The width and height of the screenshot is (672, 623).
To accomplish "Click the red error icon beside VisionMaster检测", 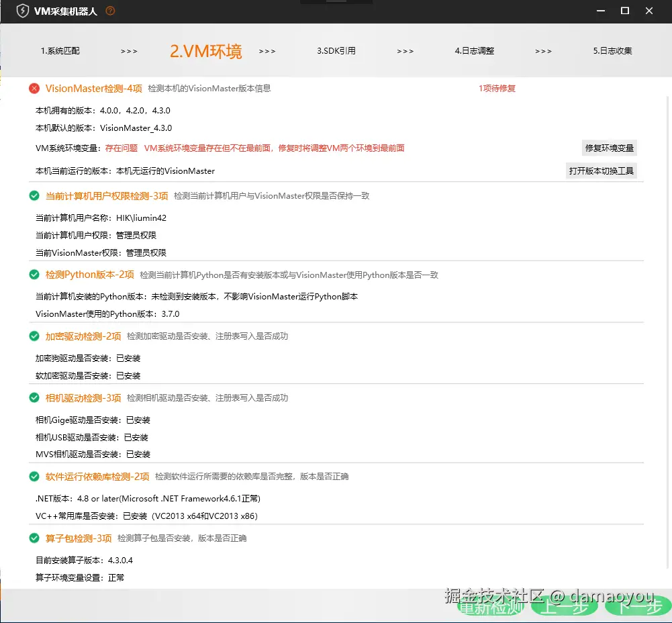I will click(34, 89).
